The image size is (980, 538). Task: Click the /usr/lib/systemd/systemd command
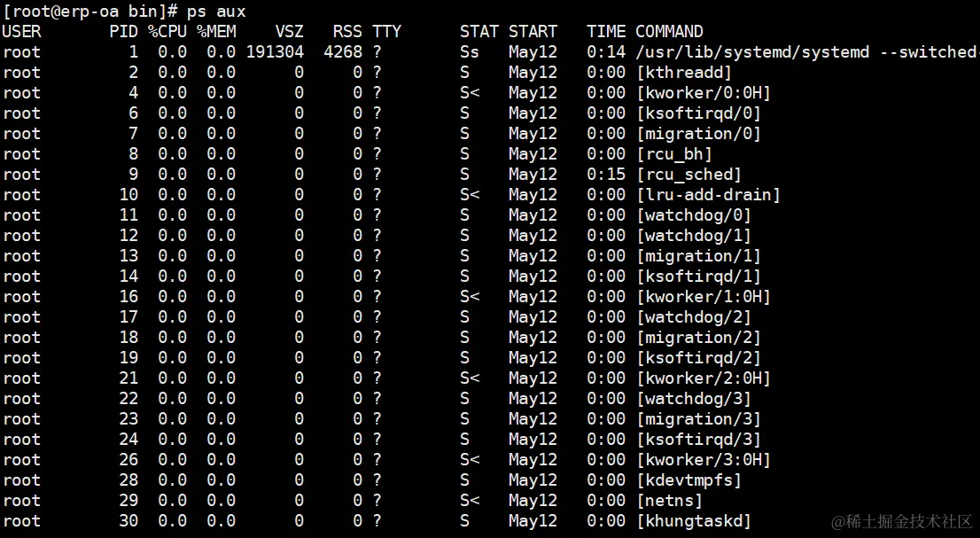752,52
